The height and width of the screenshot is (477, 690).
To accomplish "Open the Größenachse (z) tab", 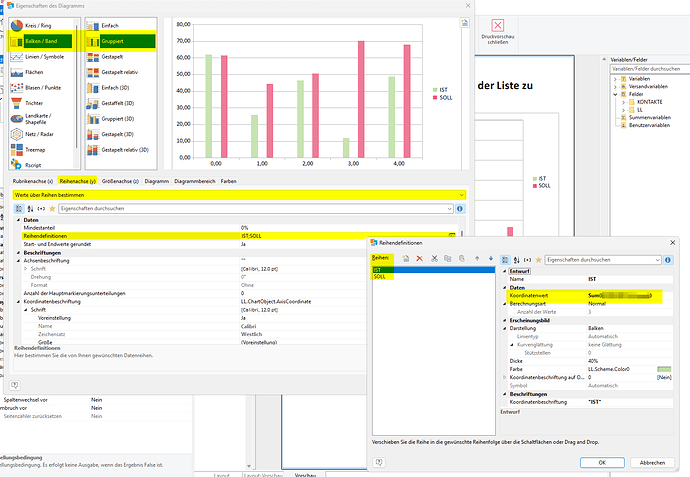I will [120, 181].
